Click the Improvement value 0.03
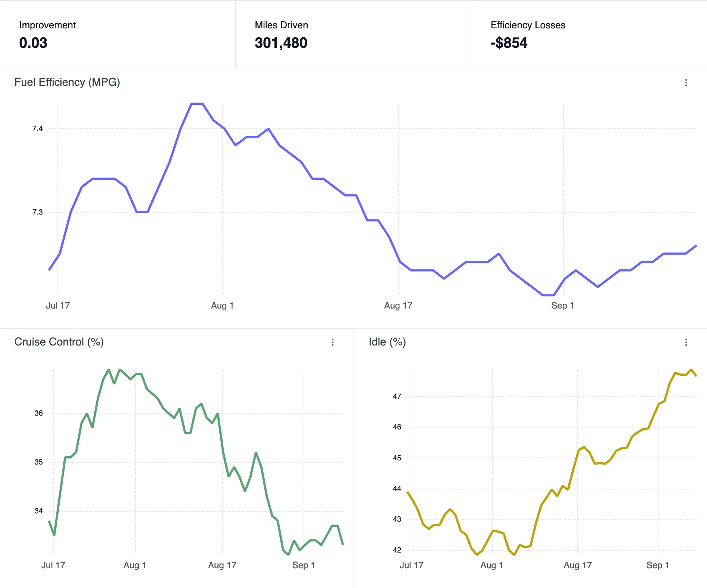707x588 pixels. pos(33,43)
